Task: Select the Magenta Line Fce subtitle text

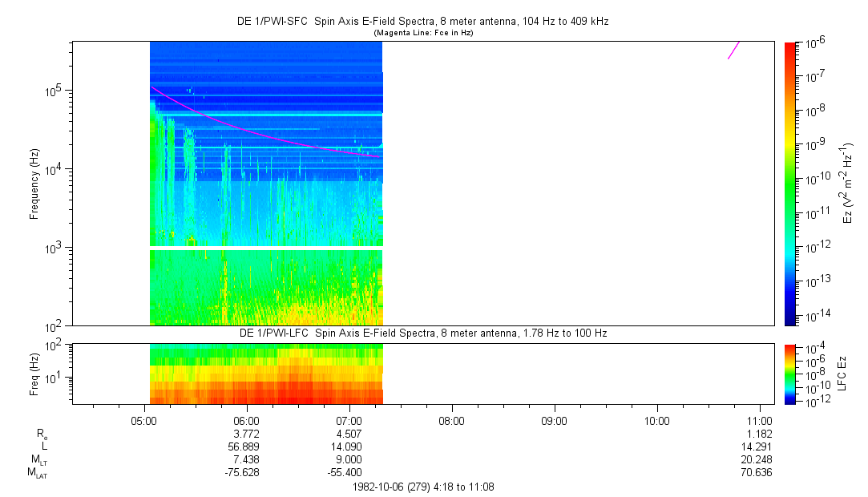Action: pos(426,32)
